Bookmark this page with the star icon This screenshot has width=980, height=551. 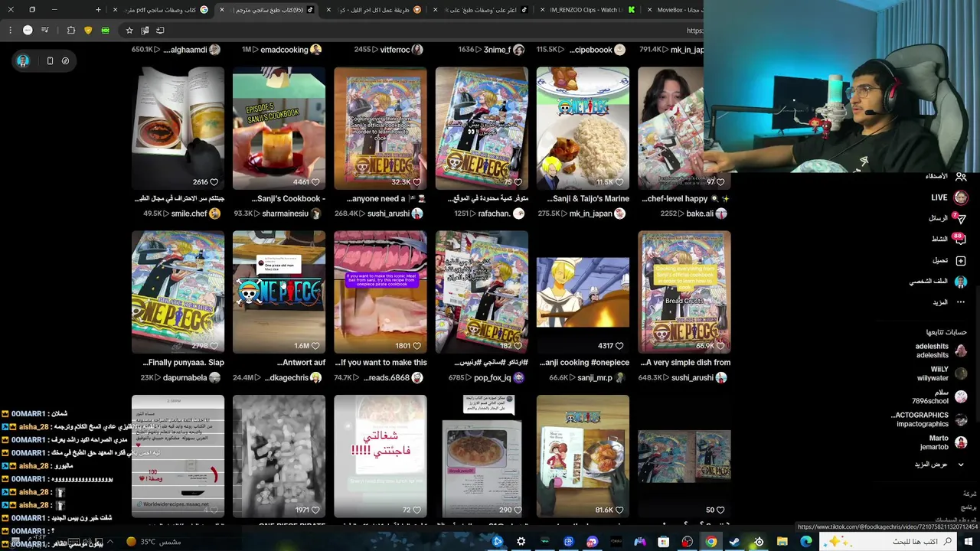click(x=129, y=31)
